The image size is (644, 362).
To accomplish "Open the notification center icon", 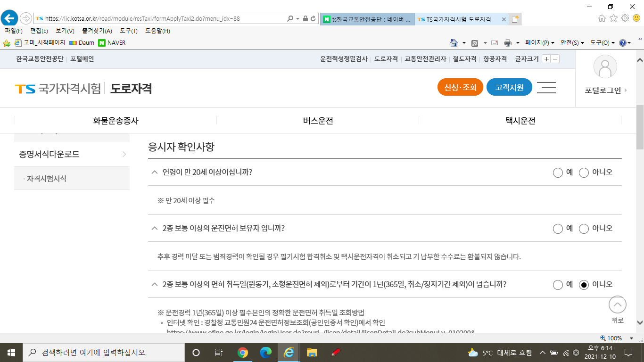I will click(628, 352).
